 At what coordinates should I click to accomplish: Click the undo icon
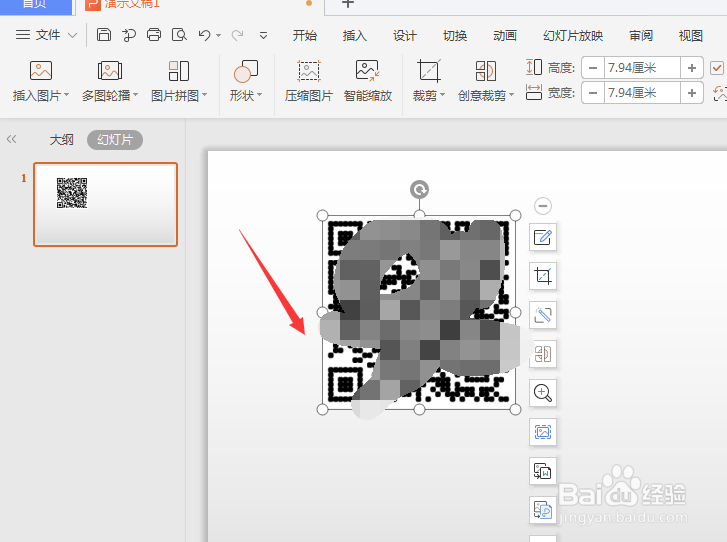[x=204, y=35]
